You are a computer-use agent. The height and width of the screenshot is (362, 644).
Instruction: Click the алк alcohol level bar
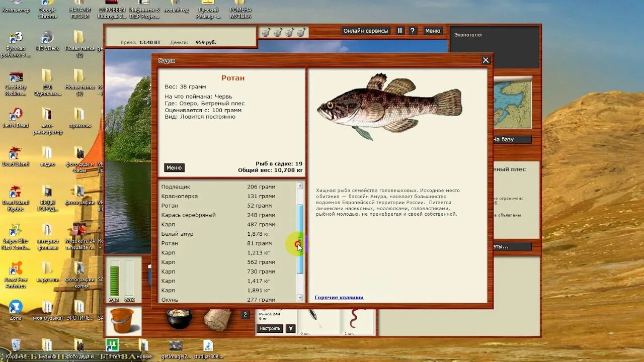tap(129, 278)
